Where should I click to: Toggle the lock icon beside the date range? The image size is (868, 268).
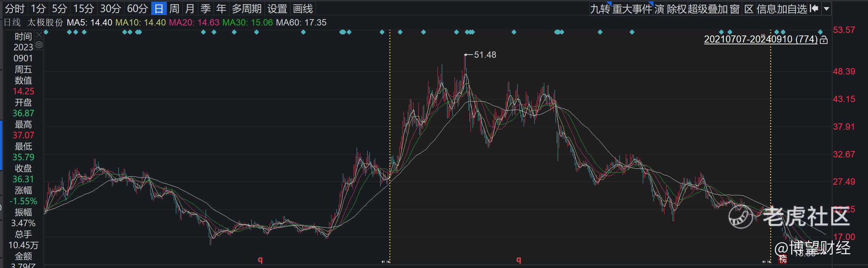[824, 40]
